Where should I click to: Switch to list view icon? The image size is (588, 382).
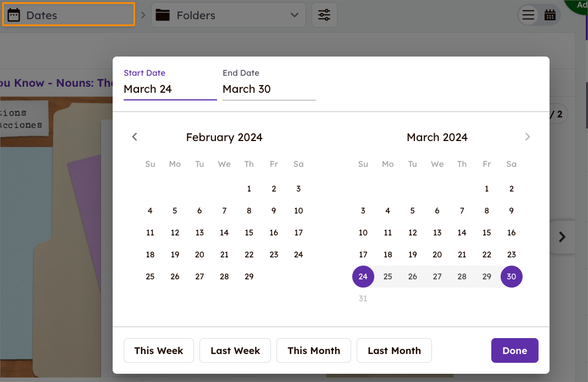tap(528, 15)
